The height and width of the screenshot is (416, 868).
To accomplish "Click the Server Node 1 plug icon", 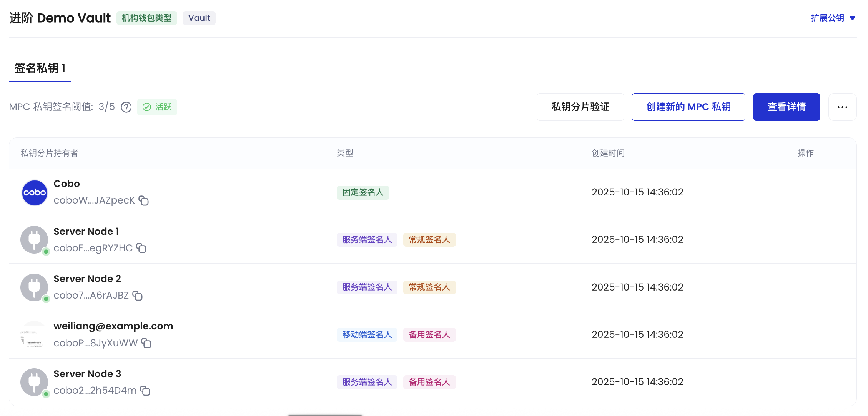I will click(34, 240).
